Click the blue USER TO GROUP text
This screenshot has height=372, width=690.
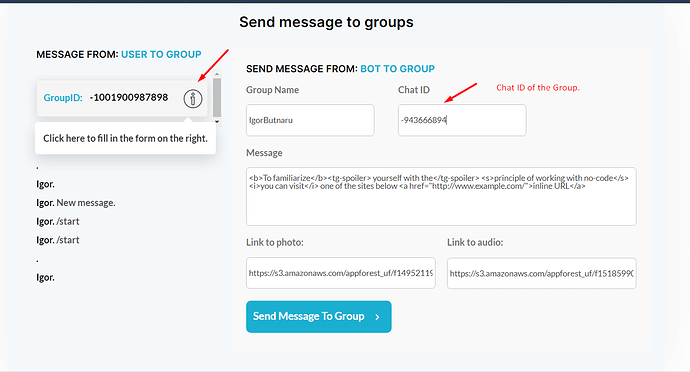(x=161, y=55)
